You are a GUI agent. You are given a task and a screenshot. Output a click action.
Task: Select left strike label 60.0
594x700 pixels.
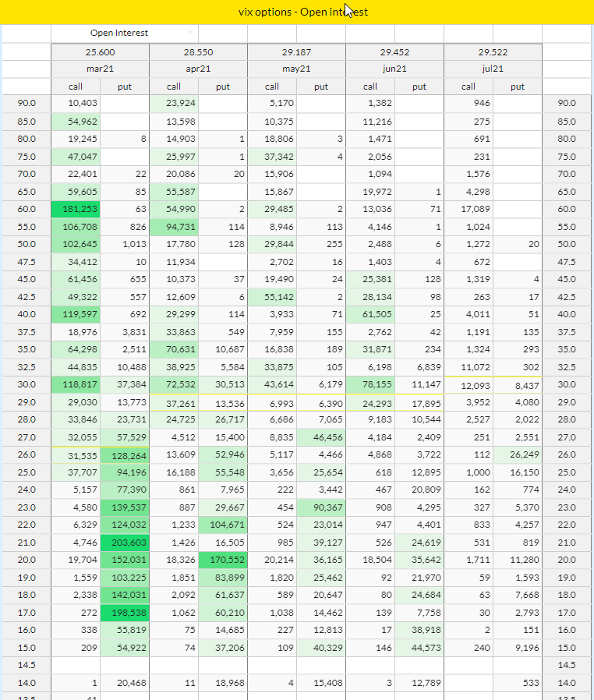coord(27,209)
